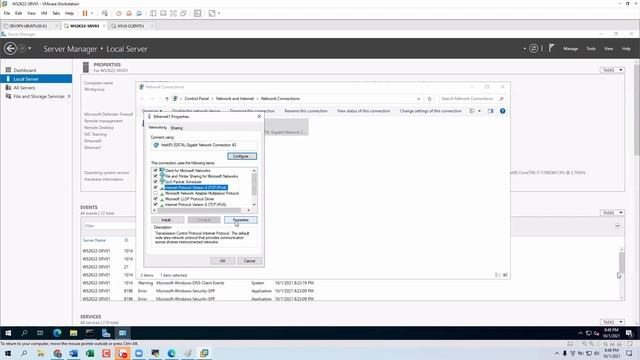This screenshot has height=360, width=640.
Task: Click Rename this connection command
Action: tap(306, 111)
